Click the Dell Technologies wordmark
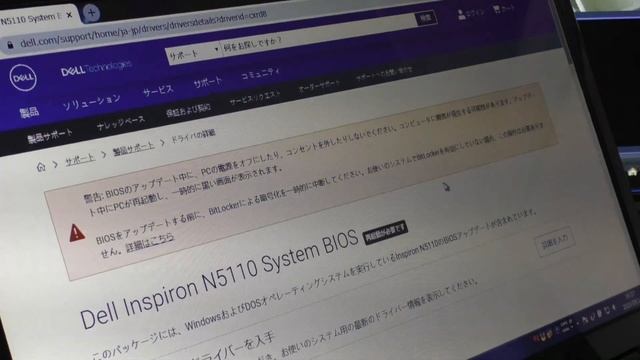Viewport: 640px width, 360px height. coord(96,69)
